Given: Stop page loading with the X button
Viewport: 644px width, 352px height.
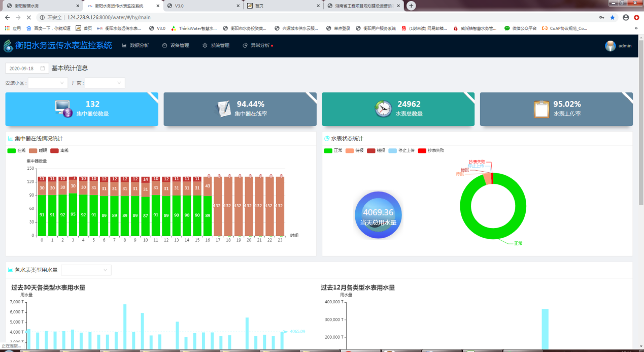Looking at the screenshot, I should (x=28, y=17).
